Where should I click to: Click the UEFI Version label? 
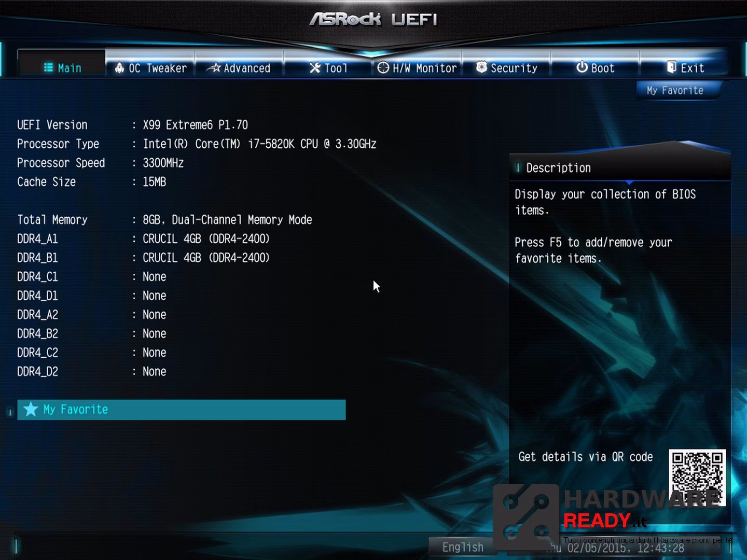(x=52, y=125)
